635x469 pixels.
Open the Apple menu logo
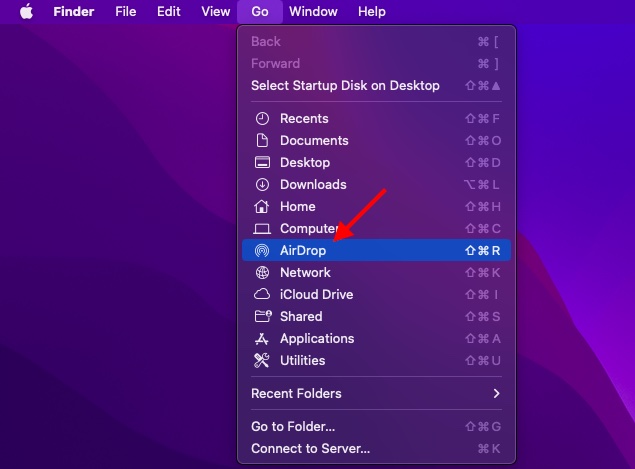(x=26, y=11)
